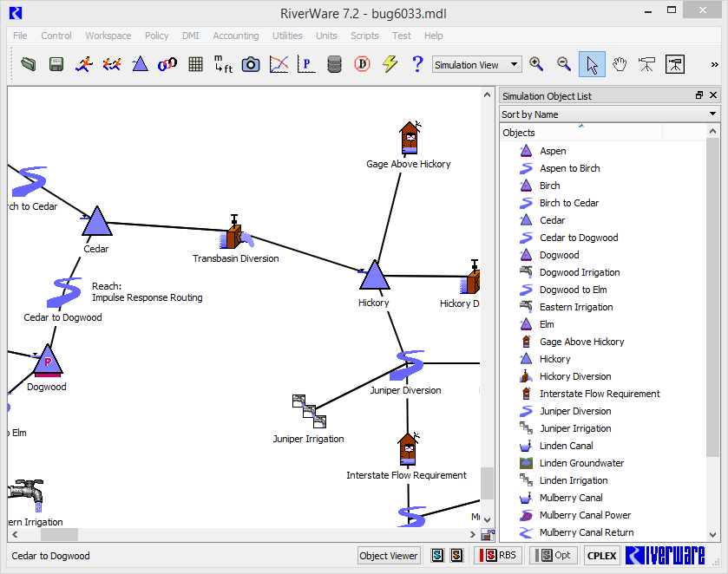Select the Cedar reservoir triangle on workspace

tap(97, 222)
